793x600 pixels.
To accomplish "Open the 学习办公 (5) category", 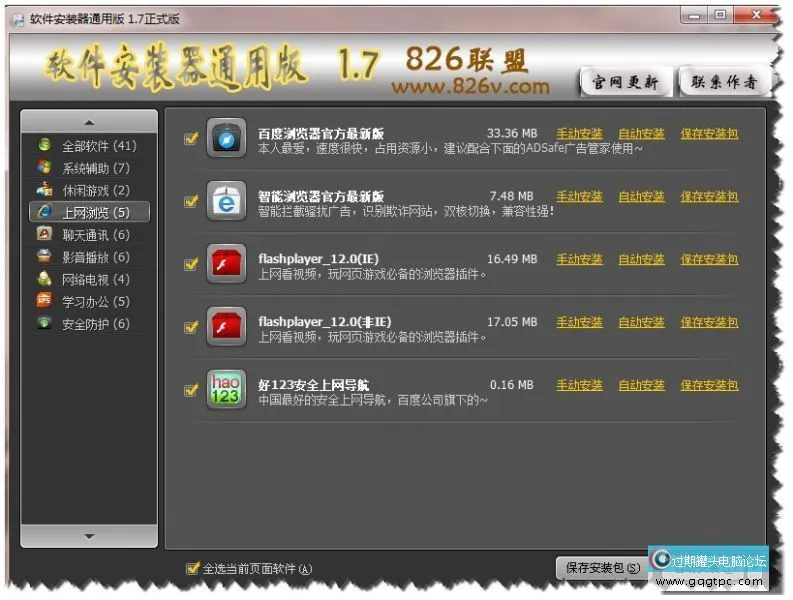I will [90, 302].
